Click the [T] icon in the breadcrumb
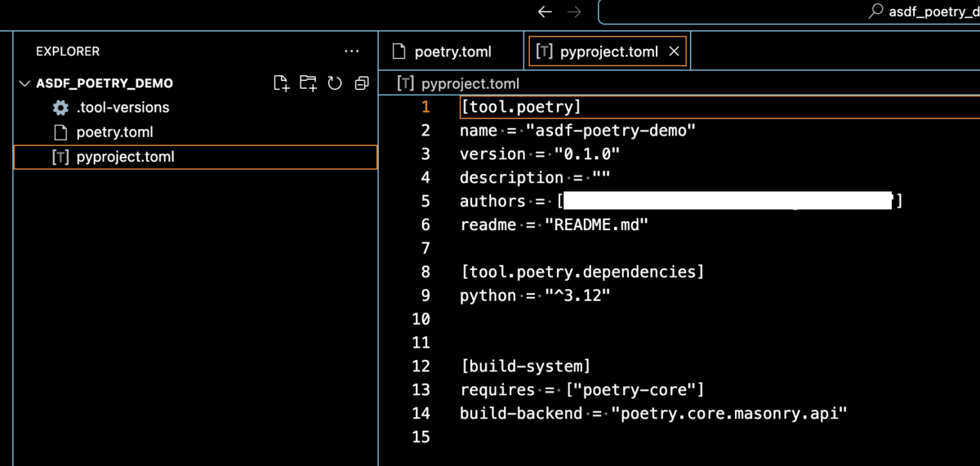The height and width of the screenshot is (466, 980). (404, 83)
